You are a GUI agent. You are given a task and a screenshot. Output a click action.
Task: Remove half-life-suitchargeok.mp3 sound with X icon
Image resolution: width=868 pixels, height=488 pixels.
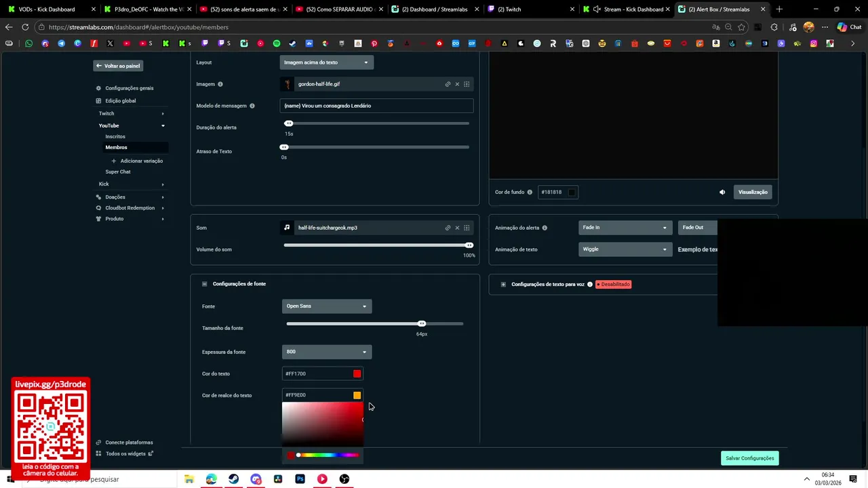(x=457, y=228)
